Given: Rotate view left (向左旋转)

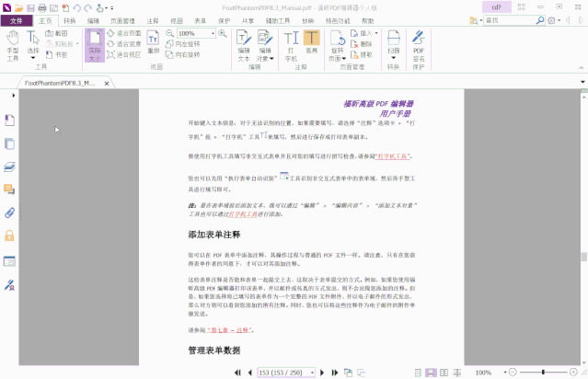Looking at the screenshot, I should click(183, 44).
